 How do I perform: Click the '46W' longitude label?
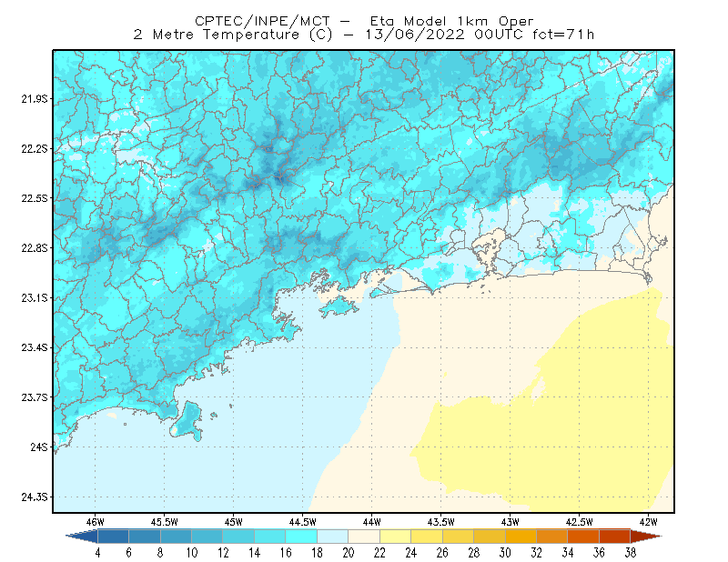(x=96, y=522)
